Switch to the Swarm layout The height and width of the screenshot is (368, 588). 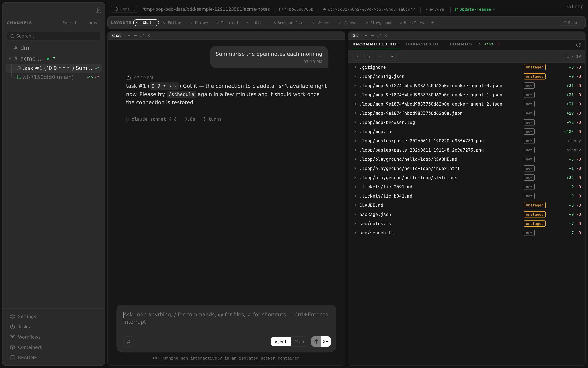tap(323, 23)
